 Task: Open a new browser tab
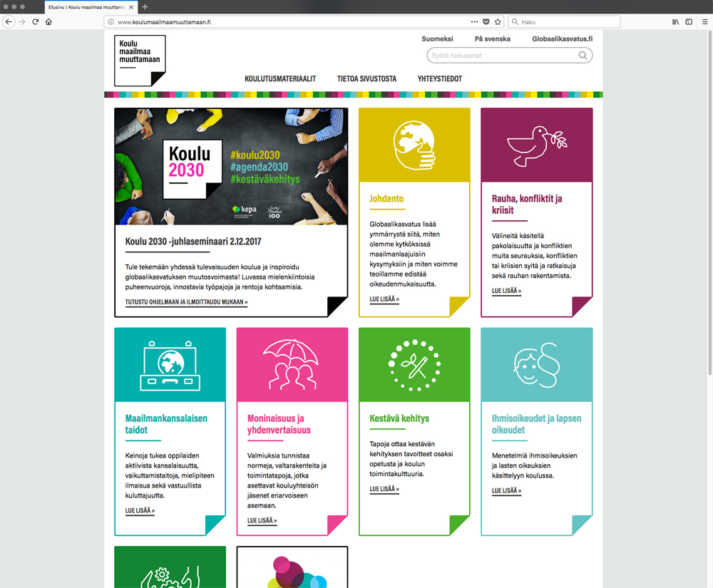pyautogui.click(x=145, y=7)
